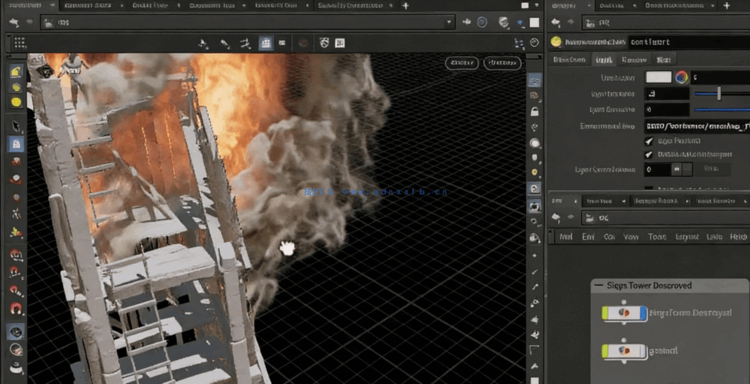750x384 pixels.
Task: Select the highlighted blue tool in viewport top toolbar
Action: pos(265,43)
